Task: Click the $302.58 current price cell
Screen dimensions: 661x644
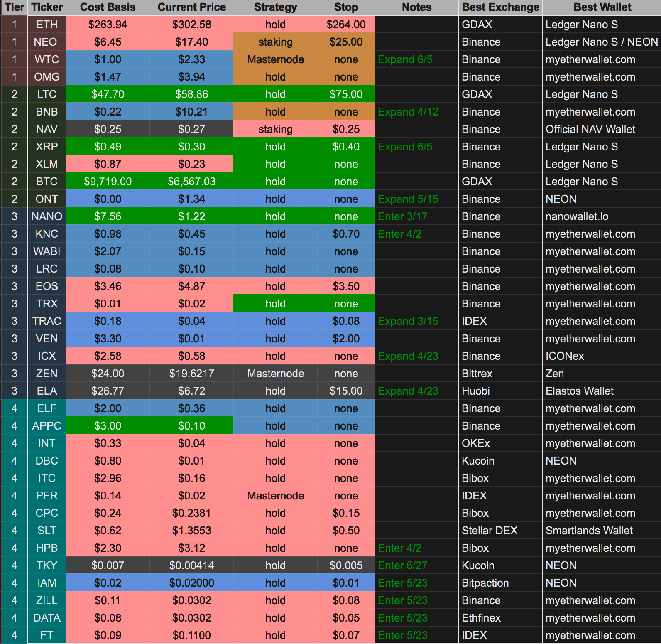Action: [192, 25]
